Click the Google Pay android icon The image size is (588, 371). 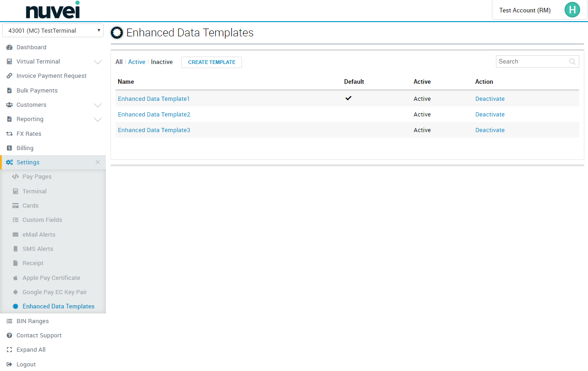(x=15, y=292)
